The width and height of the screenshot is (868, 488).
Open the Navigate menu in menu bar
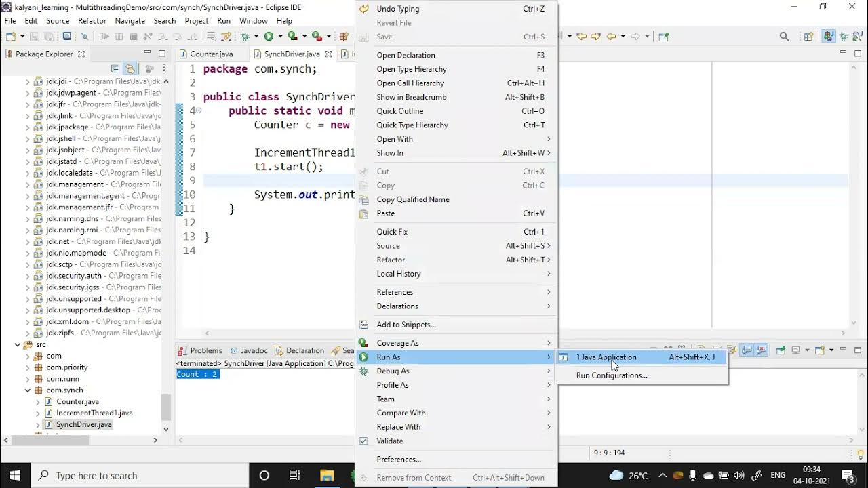(x=130, y=21)
